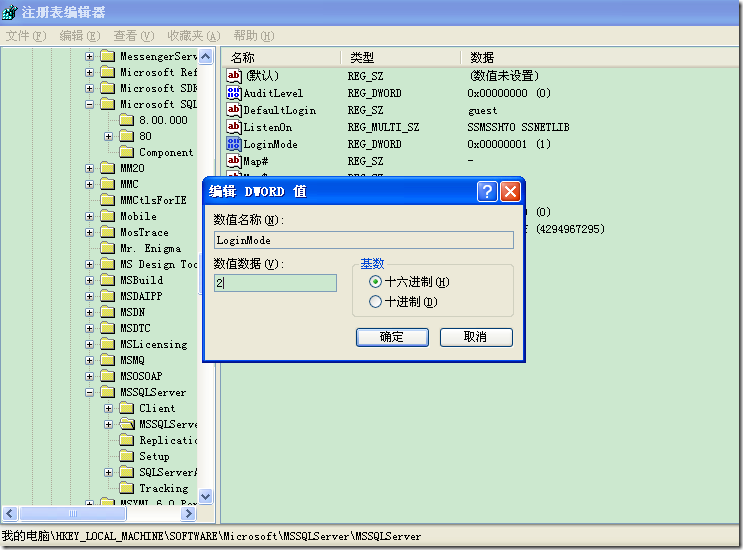This screenshot has height=550, width=743.
Task: Expand the Client tree node
Action: (109, 408)
